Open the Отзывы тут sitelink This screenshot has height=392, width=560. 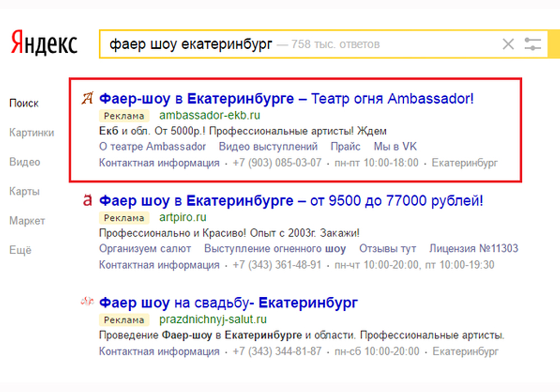point(388,249)
